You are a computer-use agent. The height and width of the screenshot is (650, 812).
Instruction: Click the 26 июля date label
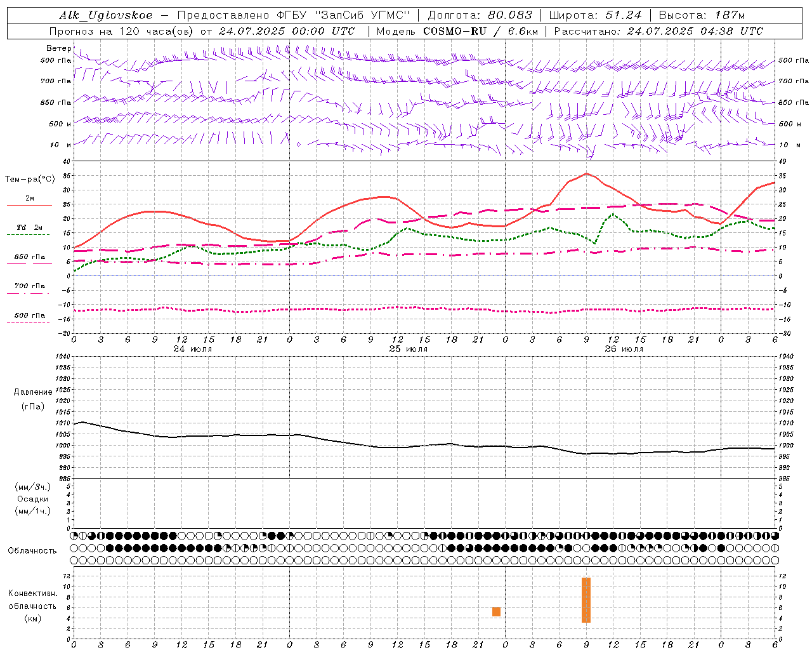[624, 349]
